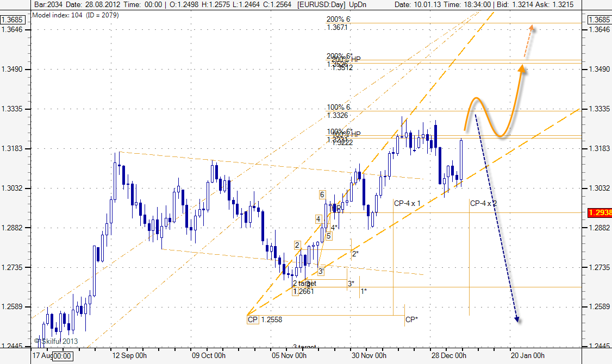Click the small dashed orange arrow tip
Screen dimensions: 612x364
(x=533, y=26)
